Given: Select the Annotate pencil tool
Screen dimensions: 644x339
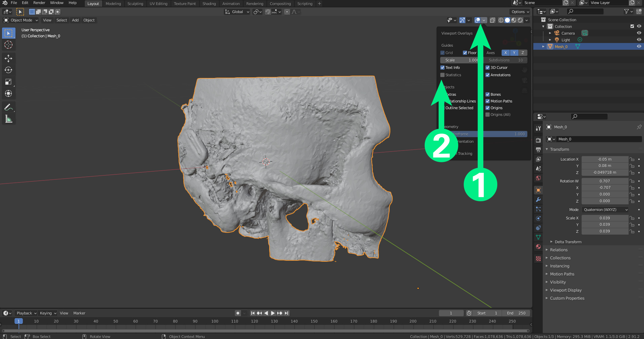Looking at the screenshot, I should tap(8, 107).
